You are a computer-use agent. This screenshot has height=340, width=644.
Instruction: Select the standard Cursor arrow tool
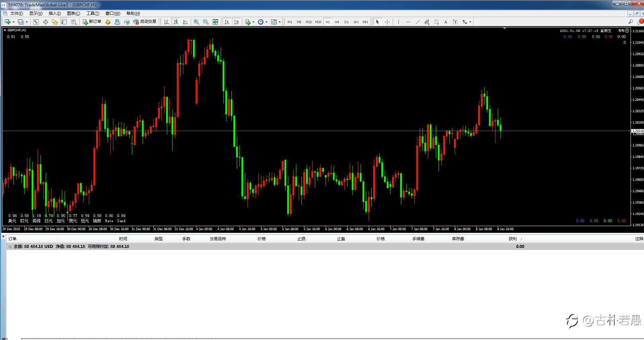point(378,22)
